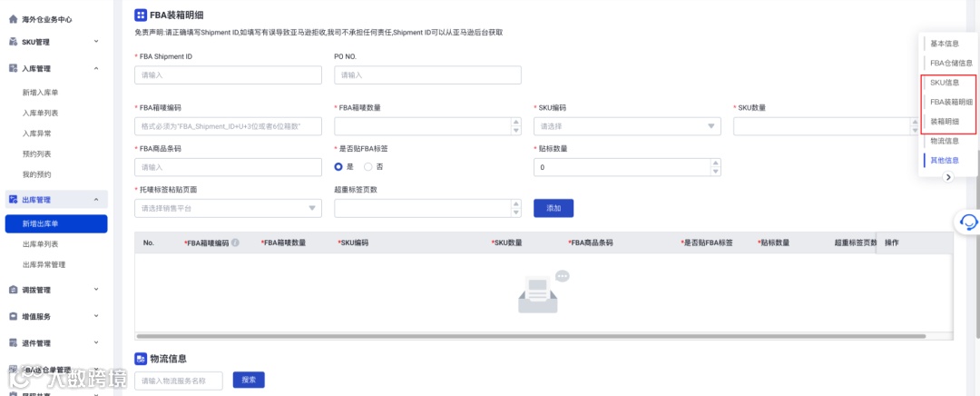The height and width of the screenshot is (396, 980).
Task: Select 否 for 是否贴FBA标签
Action: (x=367, y=167)
